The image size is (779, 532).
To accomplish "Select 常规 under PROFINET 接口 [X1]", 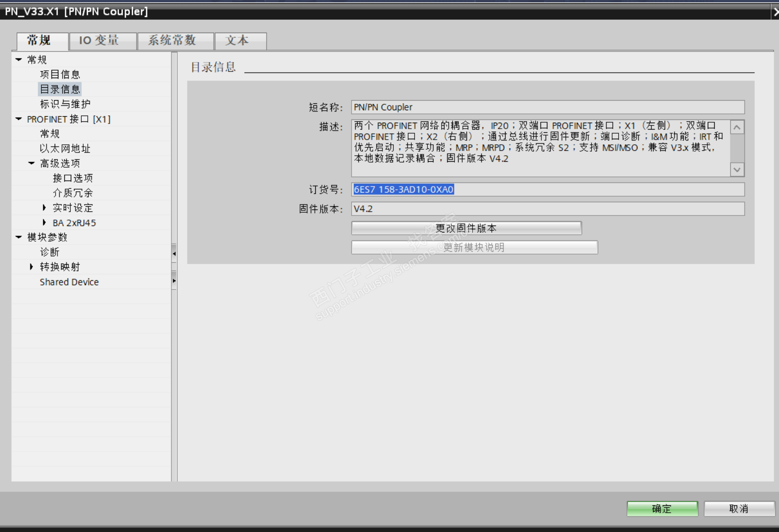I will 50,134.
